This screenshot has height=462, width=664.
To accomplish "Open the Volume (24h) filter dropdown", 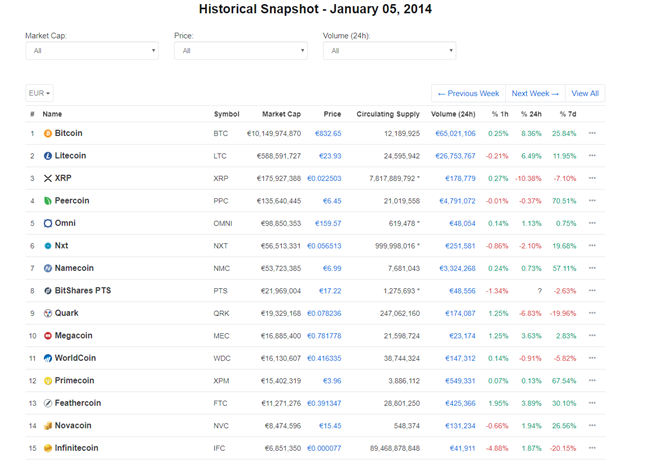I will [x=390, y=51].
